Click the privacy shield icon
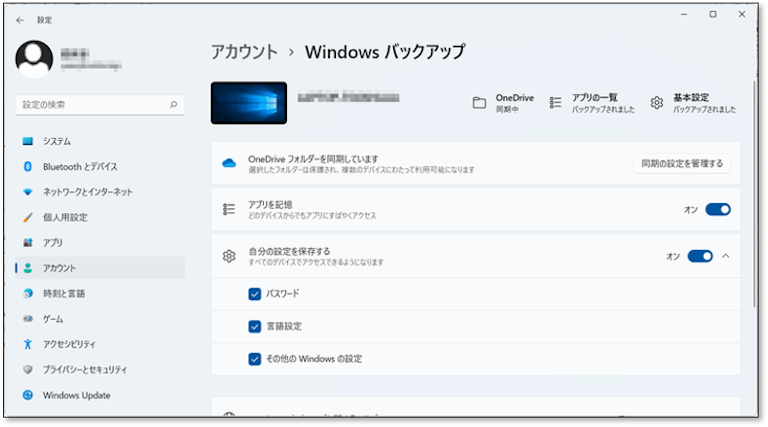 coord(28,369)
